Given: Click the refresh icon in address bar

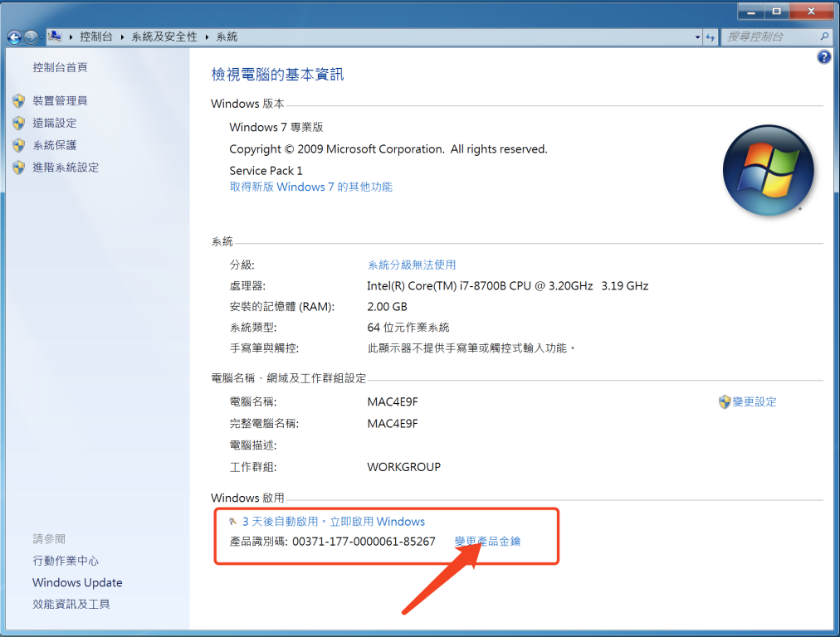Looking at the screenshot, I should 710,37.
